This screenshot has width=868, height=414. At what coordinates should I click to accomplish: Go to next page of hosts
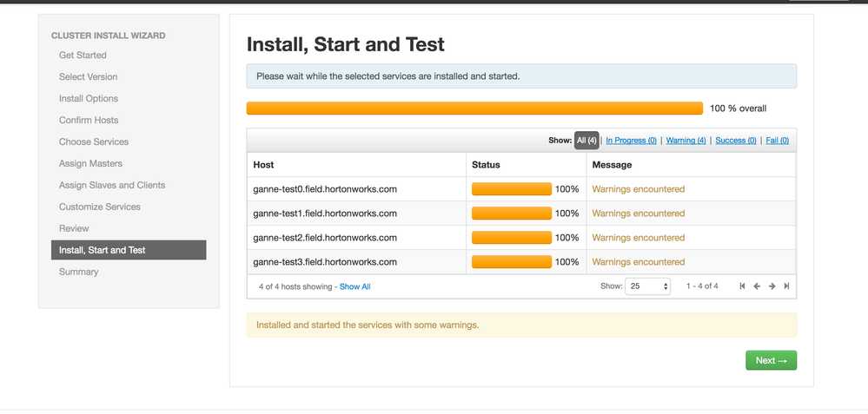click(x=772, y=286)
